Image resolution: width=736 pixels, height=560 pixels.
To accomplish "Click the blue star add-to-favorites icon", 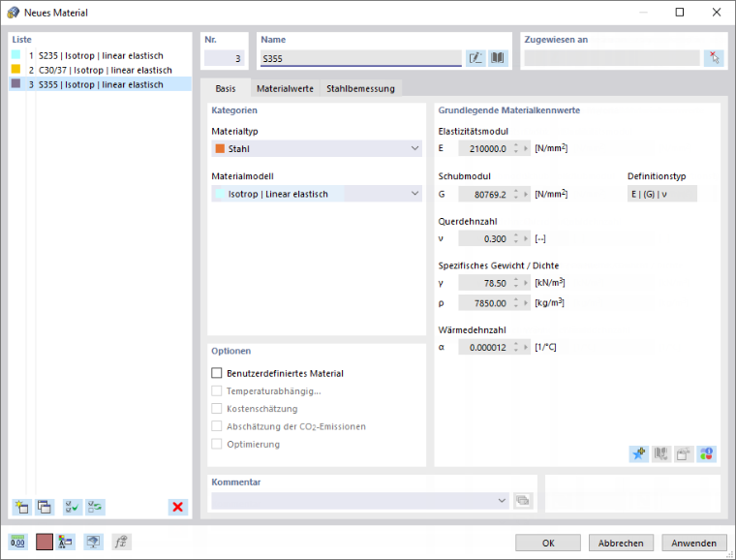I will tap(639, 454).
